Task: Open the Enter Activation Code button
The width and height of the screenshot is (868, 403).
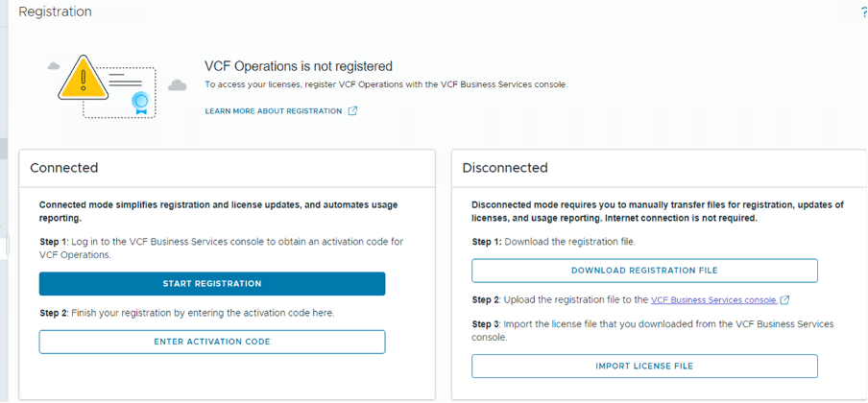Action: coord(212,342)
